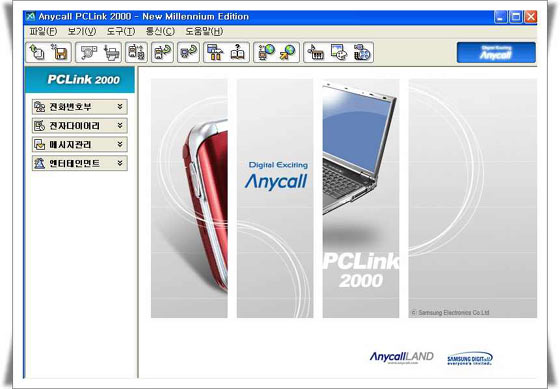Click the phone-to-phone transfer icon

pyautogui.click(x=136, y=53)
